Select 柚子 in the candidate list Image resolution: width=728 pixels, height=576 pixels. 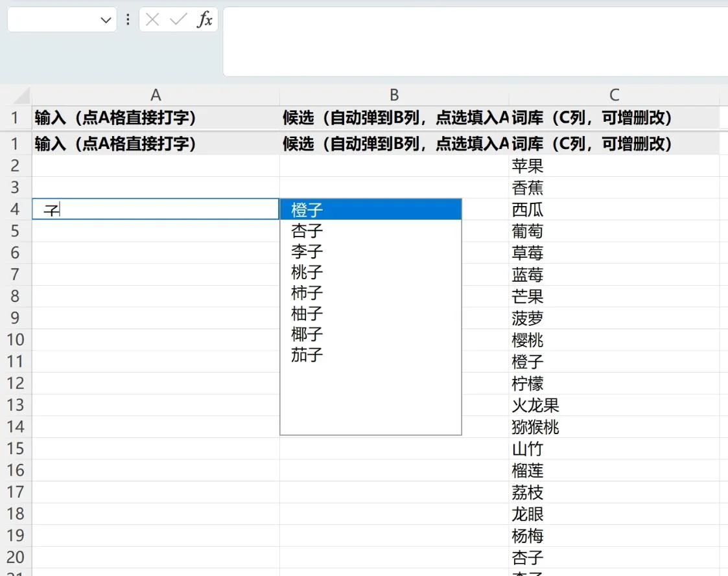pyautogui.click(x=371, y=314)
